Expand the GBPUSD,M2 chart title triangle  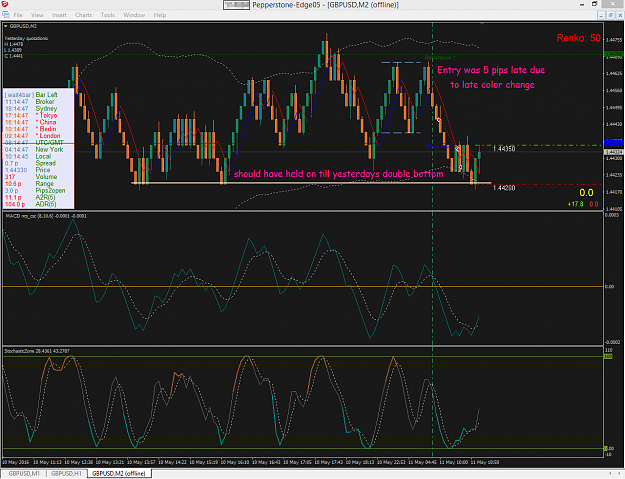coord(6,26)
